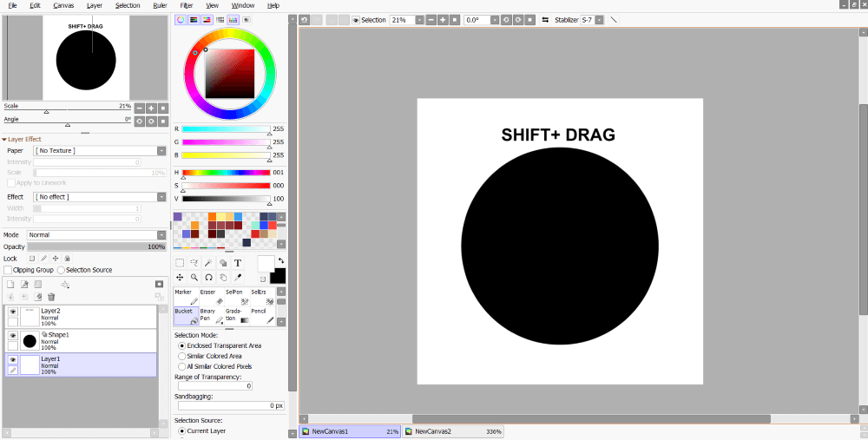Click the layer Opacity slider
This screenshot has height=440, width=868.
pos(97,246)
